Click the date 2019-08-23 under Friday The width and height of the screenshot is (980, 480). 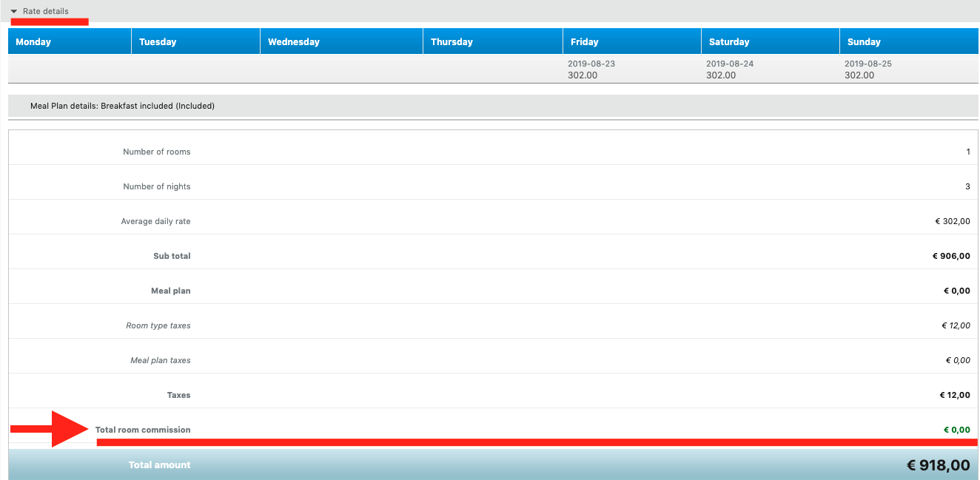pos(591,64)
